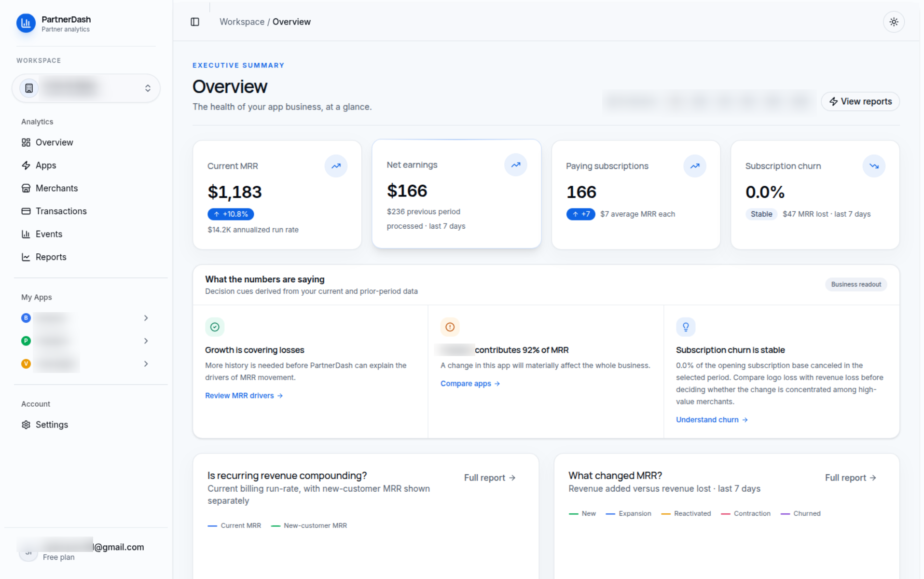Open Full report for recurring revenue

point(490,478)
